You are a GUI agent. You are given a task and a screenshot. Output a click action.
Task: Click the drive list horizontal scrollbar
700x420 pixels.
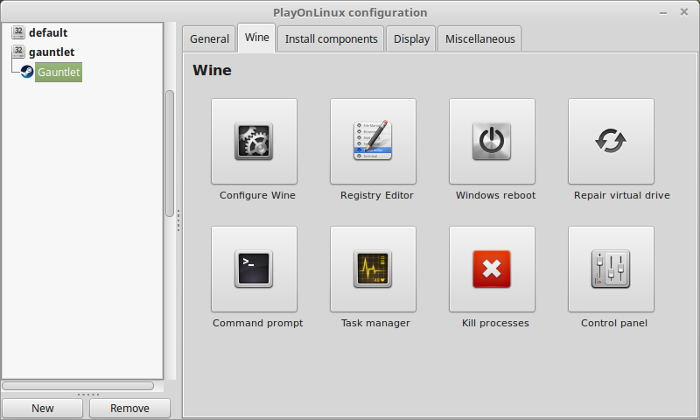pyautogui.click(x=78, y=385)
